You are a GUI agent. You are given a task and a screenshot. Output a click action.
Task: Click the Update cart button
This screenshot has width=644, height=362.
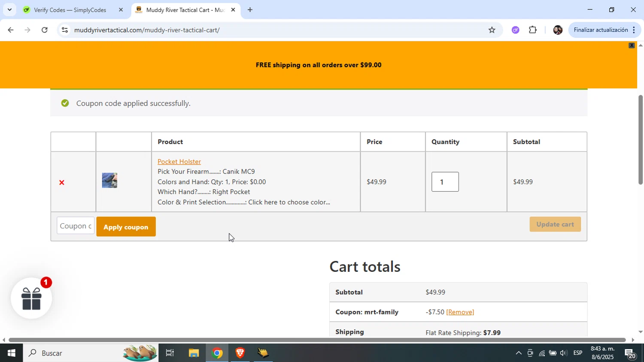(555, 224)
